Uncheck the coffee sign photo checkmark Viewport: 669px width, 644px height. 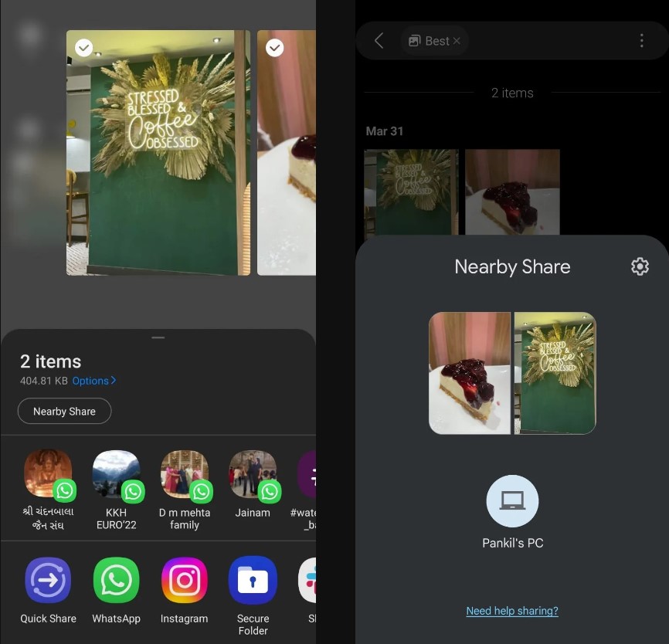point(83,48)
